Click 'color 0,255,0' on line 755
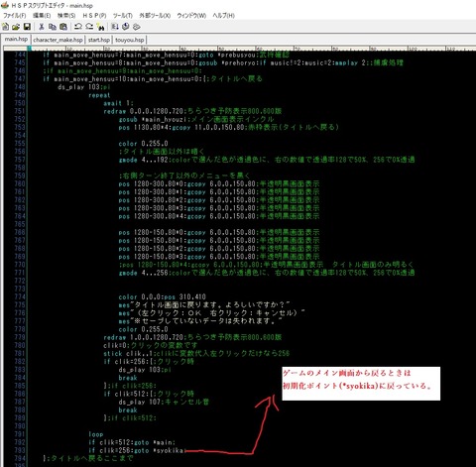 [143, 144]
